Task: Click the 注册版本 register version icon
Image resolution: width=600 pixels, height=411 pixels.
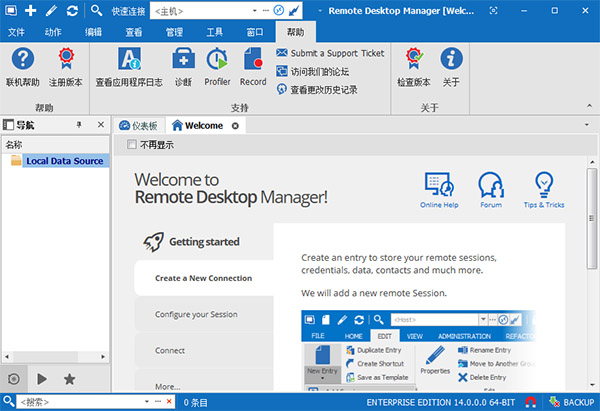Action: (x=65, y=67)
